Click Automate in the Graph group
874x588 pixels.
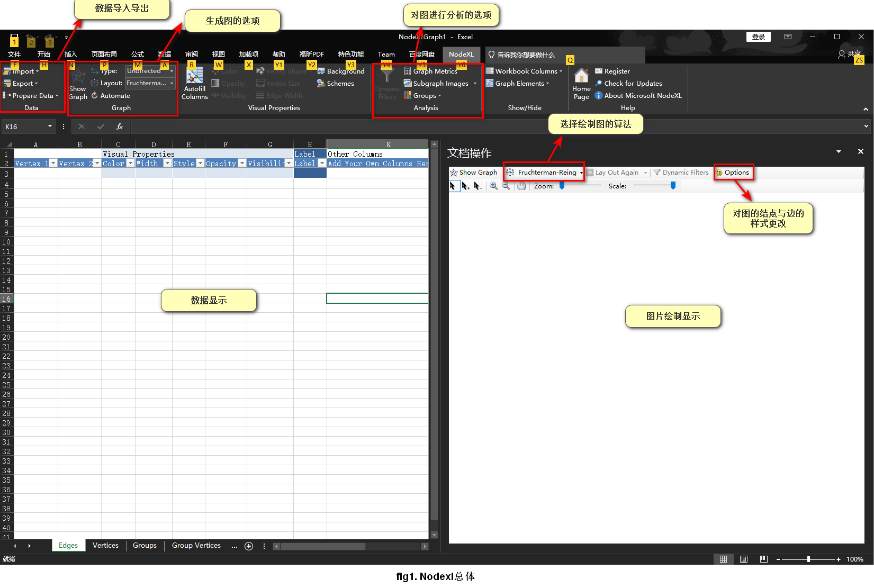click(110, 96)
